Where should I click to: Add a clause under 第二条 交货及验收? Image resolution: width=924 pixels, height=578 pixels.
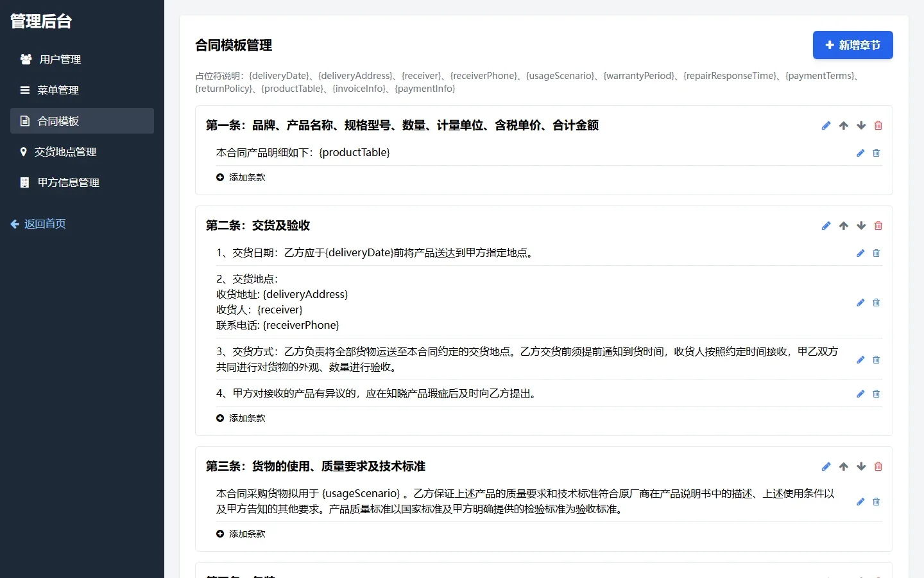pyautogui.click(x=241, y=418)
